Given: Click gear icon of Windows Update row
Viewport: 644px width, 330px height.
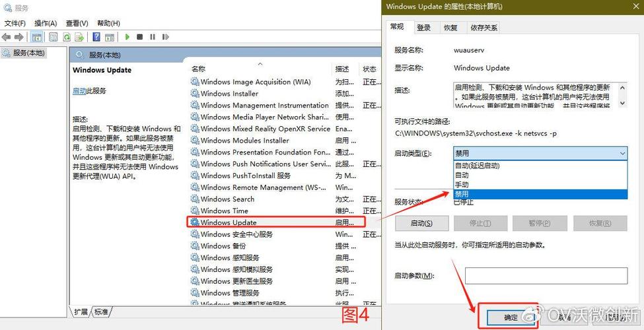Looking at the screenshot, I should click(195, 222).
